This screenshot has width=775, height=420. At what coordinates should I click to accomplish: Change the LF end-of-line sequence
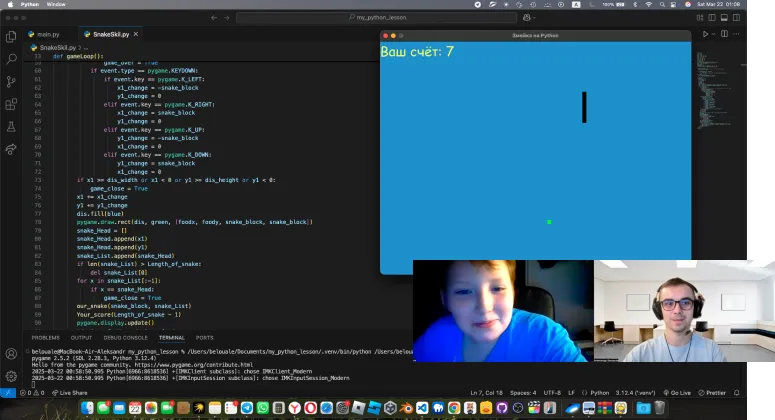(x=571, y=393)
